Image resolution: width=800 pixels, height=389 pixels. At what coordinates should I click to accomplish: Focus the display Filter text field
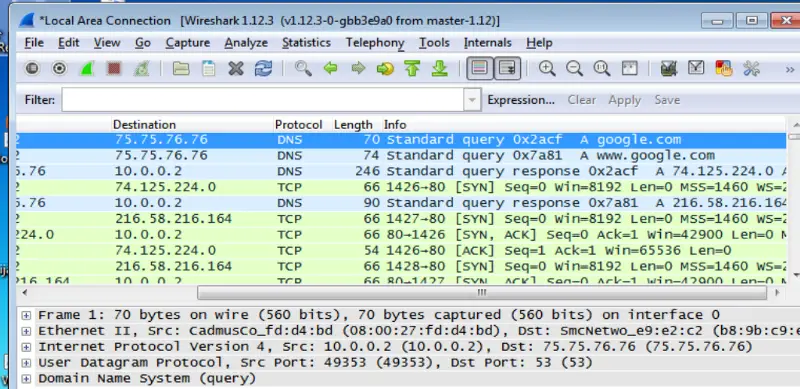pyautogui.click(x=263, y=100)
